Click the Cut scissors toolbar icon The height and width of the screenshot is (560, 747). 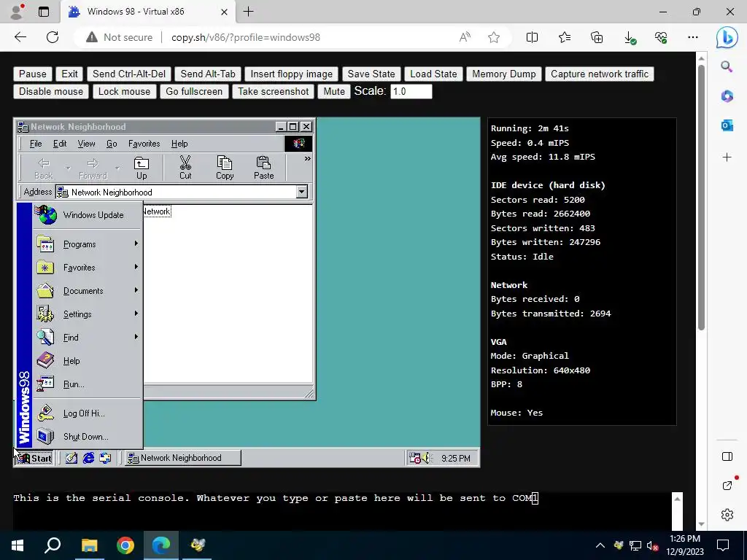(x=185, y=168)
